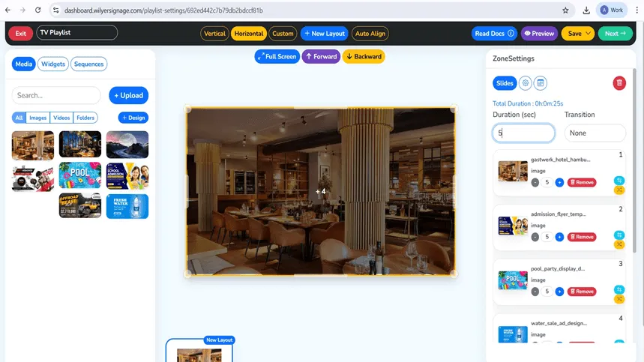
Task: Open the zone schedule calendar icon
Action: 541,83
